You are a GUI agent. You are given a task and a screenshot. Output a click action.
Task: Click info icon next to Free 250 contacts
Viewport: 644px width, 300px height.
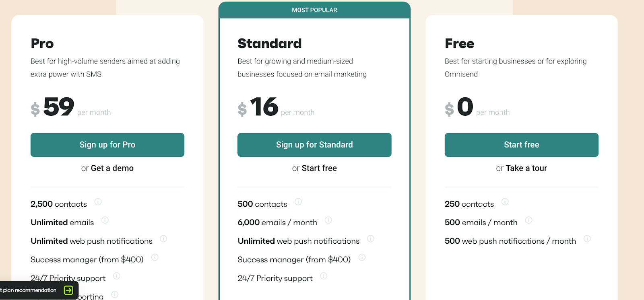[505, 202]
